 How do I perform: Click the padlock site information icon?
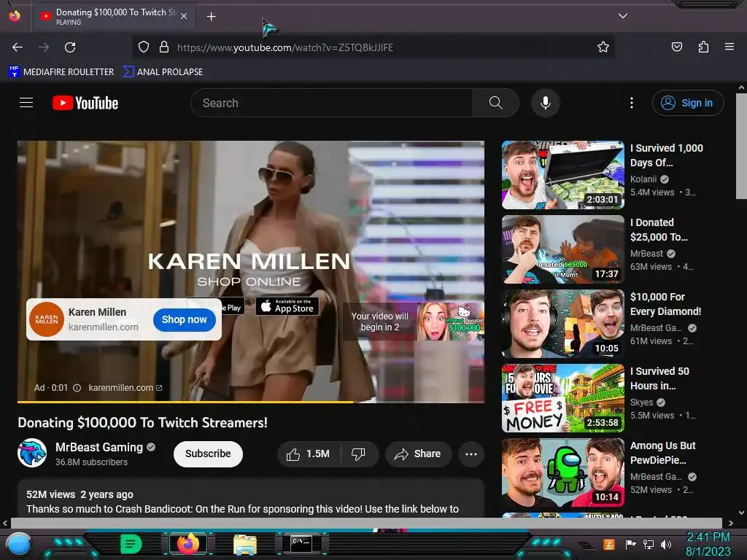point(164,47)
